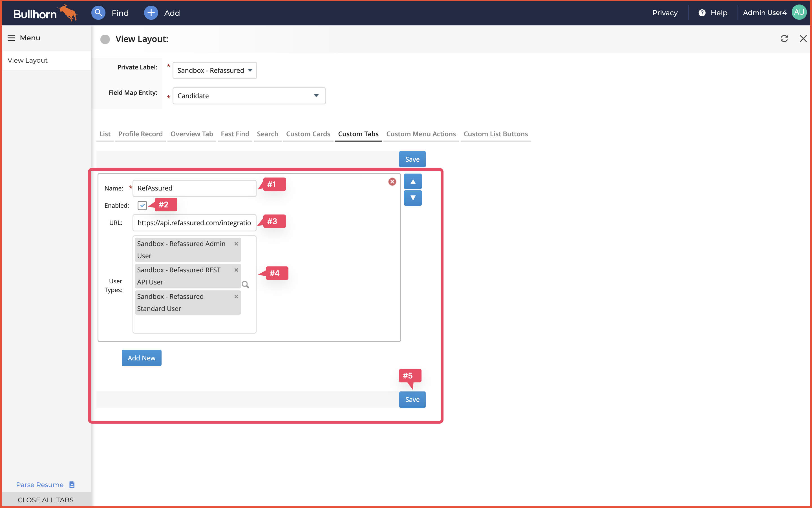Open the Private Label dropdown
Screen dimensions: 812x508
click(x=215, y=70)
